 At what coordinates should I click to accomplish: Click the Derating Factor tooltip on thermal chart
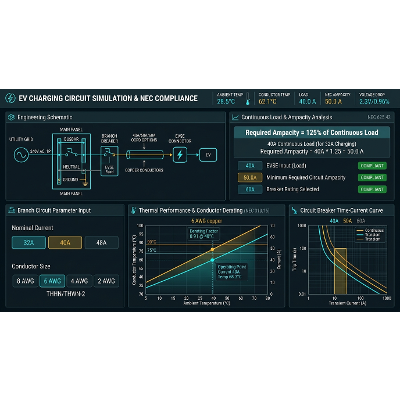pos(204,234)
